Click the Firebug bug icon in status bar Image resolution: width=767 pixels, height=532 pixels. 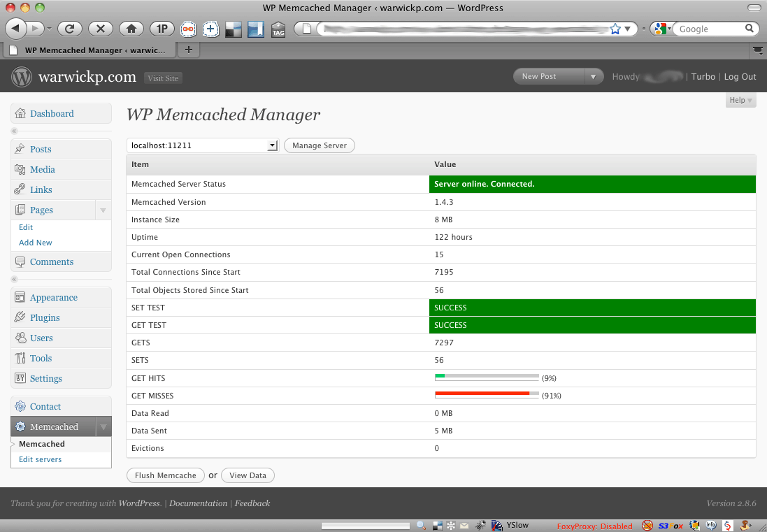click(480, 526)
